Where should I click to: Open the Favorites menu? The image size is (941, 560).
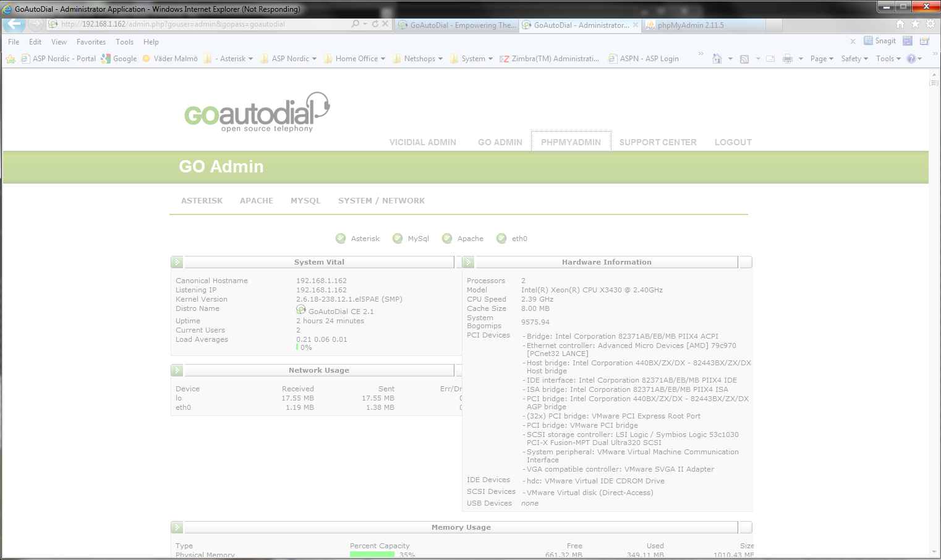pos(91,42)
